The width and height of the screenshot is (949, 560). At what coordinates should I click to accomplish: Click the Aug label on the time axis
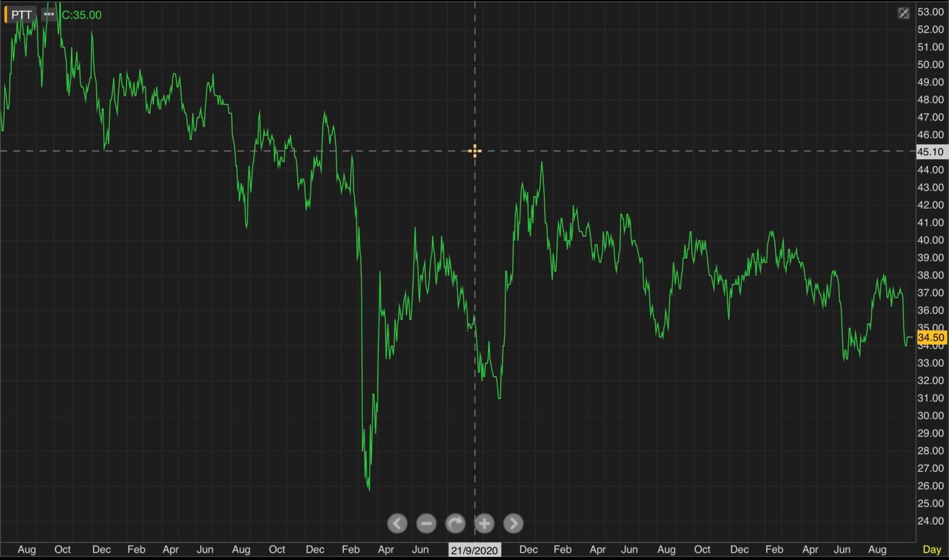pyautogui.click(x=27, y=549)
